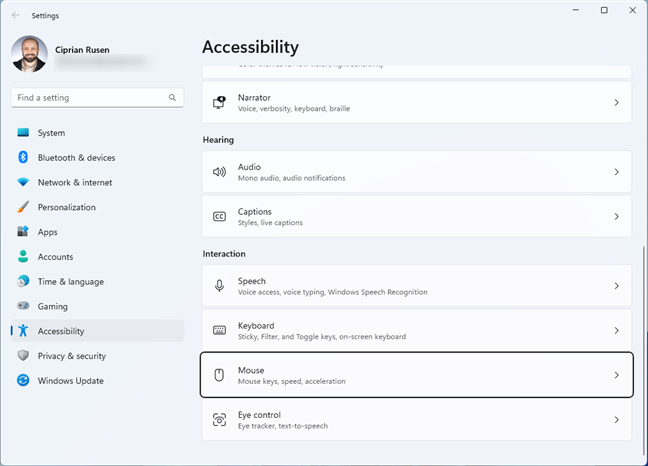Select Privacy & security

click(97, 356)
